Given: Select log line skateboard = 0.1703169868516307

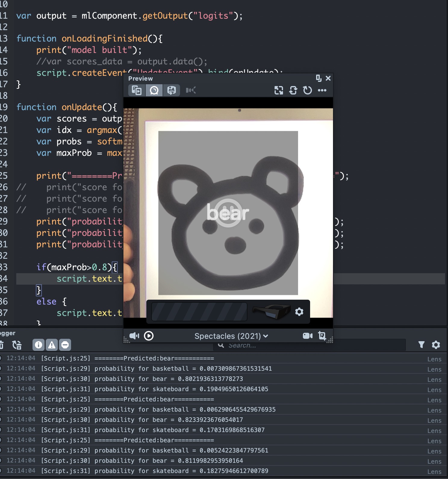Looking at the screenshot, I should pyautogui.click(x=224, y=430).
